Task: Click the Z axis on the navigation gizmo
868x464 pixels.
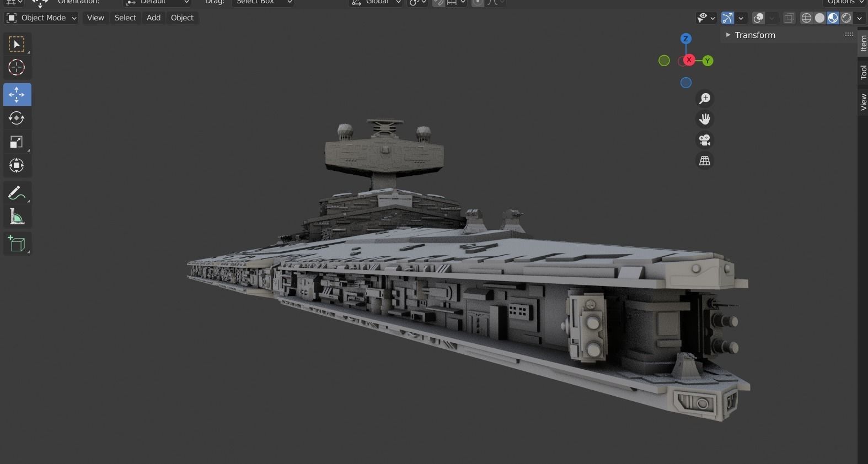Action: point(686,39)
